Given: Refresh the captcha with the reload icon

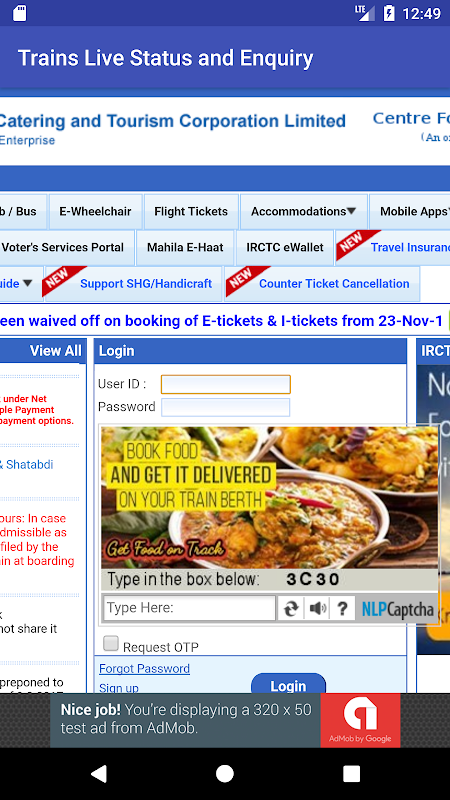Looking at the screenshot, I should pyautogui.click(x=291, y=608).
